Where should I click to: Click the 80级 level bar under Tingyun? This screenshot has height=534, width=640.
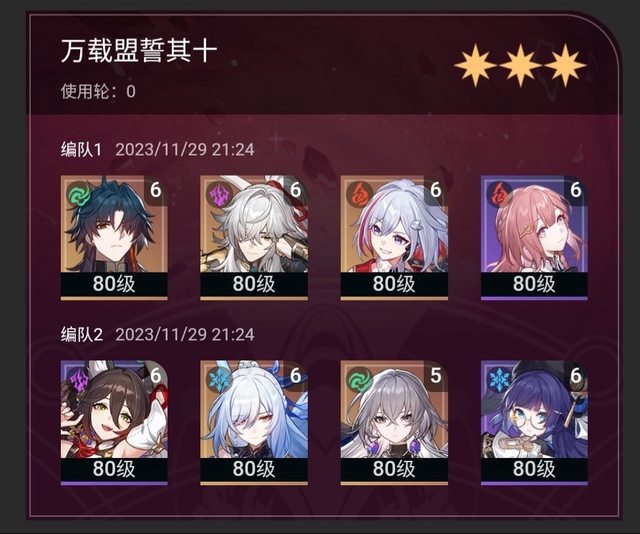tap(114, 469)
